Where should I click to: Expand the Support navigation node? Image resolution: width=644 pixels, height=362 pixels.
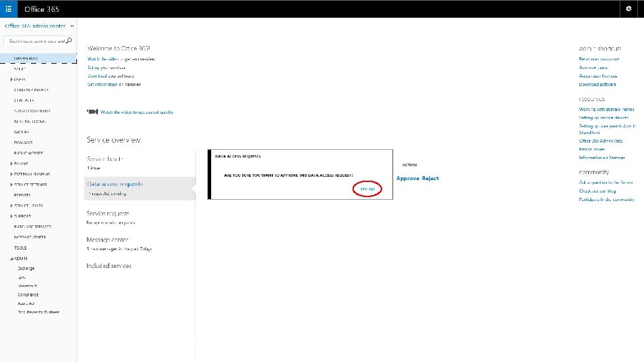(11, 216)
